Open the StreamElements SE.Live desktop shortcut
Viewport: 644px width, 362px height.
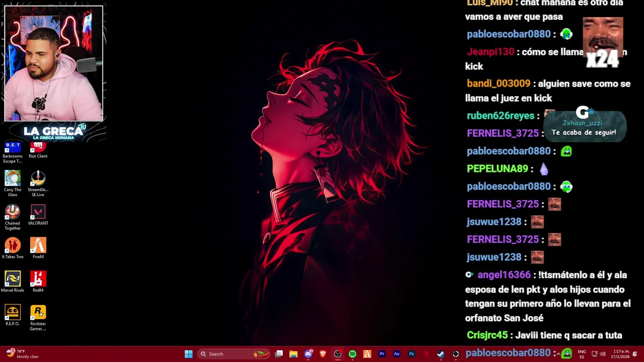(38, 184)
